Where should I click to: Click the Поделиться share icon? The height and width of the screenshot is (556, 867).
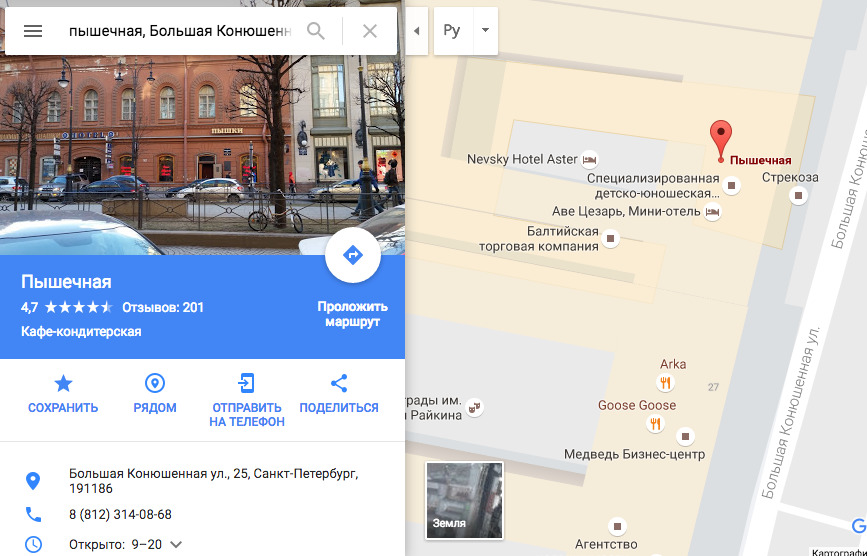pyautogui.click(x=339, y=383)
